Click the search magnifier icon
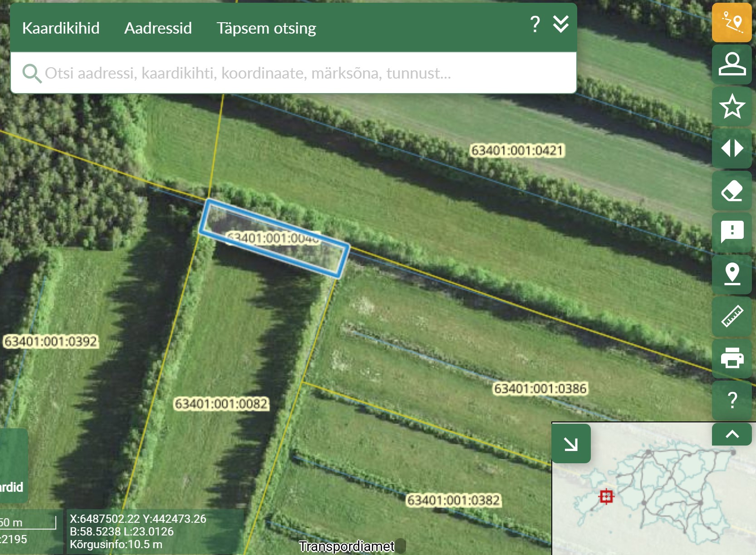The image size is (756, 555). point(32,73)
